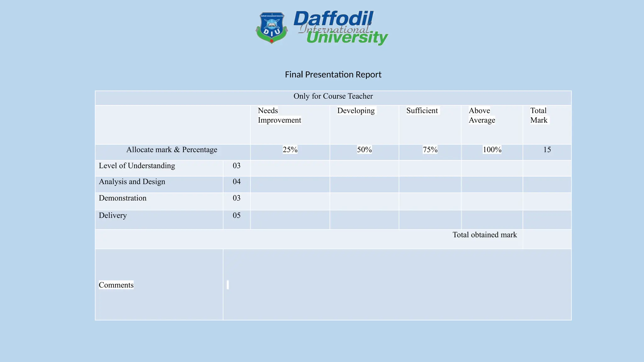Click the empty Total obtained mark field

(547, 239)
